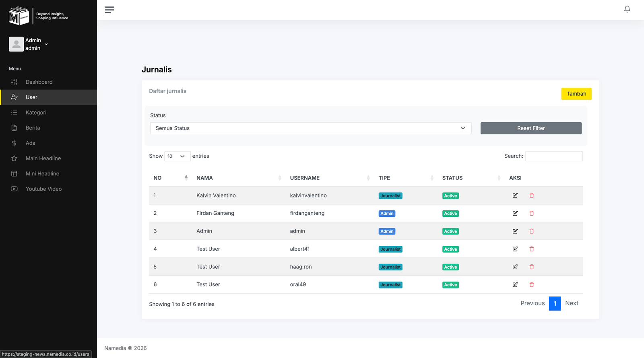Screen dimensions: 644x358
Task: Click the Dashboard sliders icon
Action: pos(14,82)
